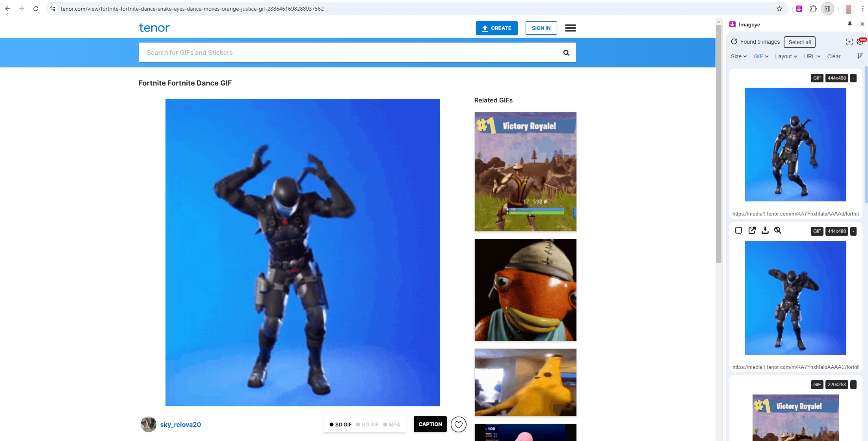Screen dimensions: 868x441
Task: Click the AAAAd media URL text
Action: pos(796,214)
